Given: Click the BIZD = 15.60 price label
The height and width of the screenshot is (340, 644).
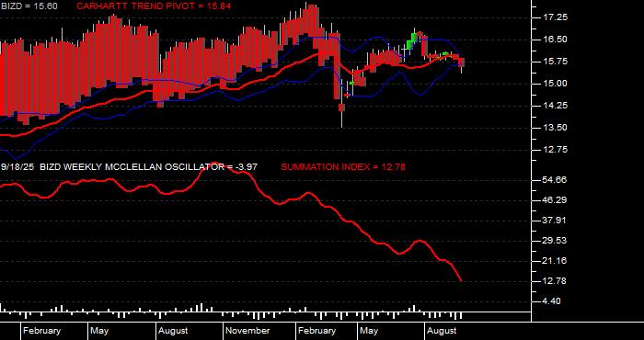Looking at the screenshot, I should (x=29, y=6).
